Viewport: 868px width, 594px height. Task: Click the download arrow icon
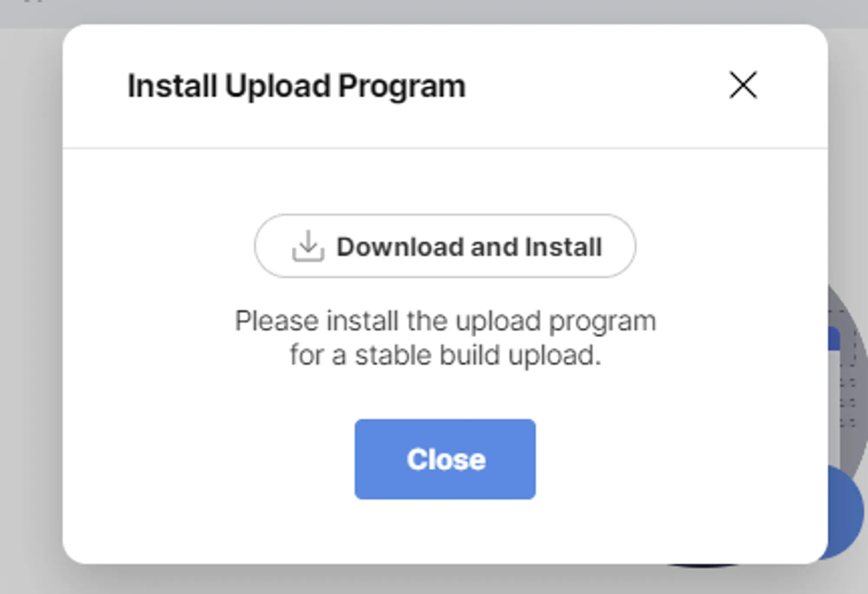(x=308, y=246)
